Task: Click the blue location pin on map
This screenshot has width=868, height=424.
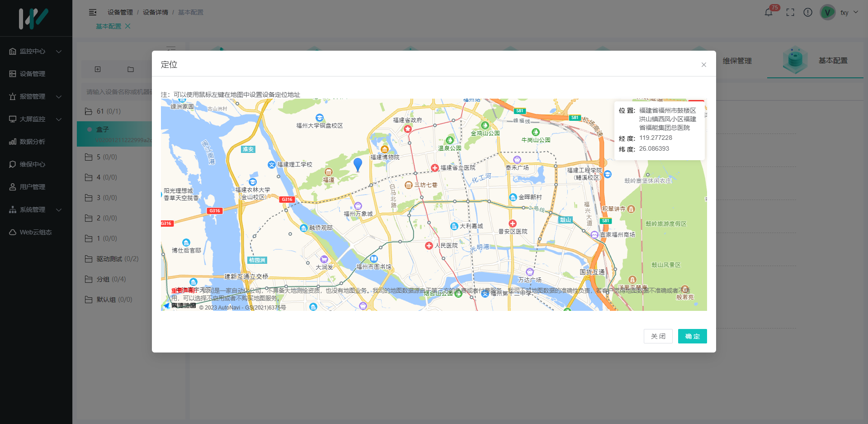Action: point(358,164)
